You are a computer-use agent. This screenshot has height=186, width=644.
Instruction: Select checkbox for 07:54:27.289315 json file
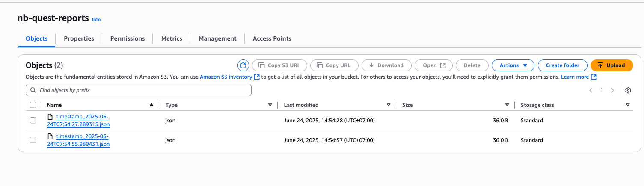pyautogui.click(x=33, y=121)
